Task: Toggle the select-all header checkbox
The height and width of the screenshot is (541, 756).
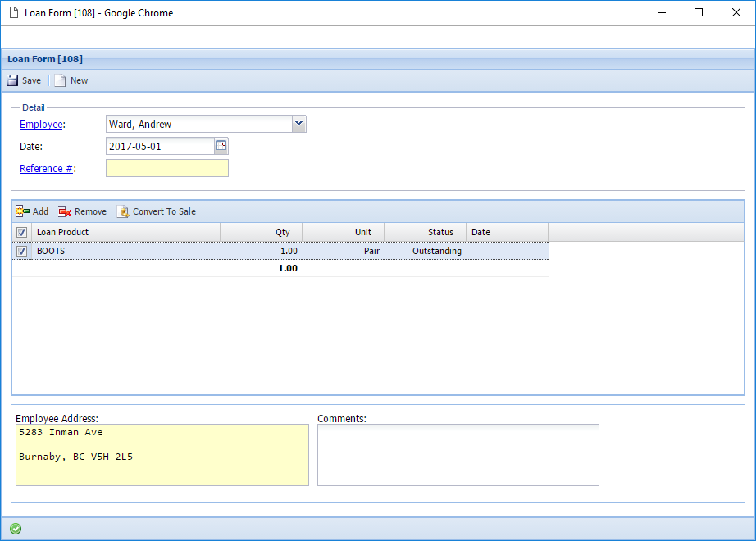Action: 22,233
